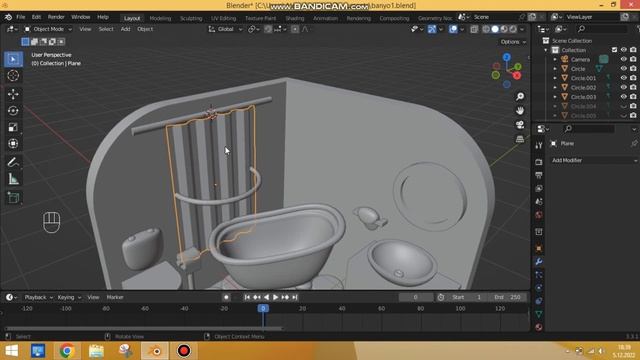Click the Blender logo menu icon
The height and width of the screenshot is (360, 640).
point(8,17)
